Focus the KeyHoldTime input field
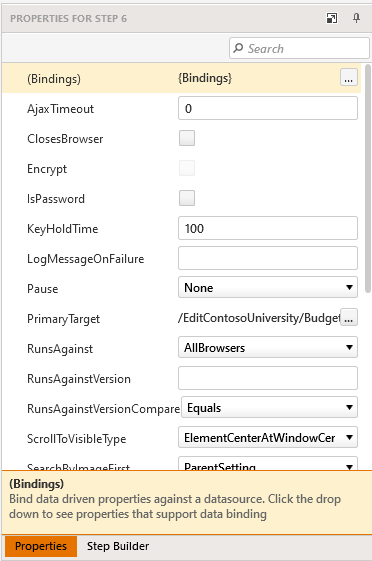The width and height of the screenshot is (372, 561). coord(268,228)
